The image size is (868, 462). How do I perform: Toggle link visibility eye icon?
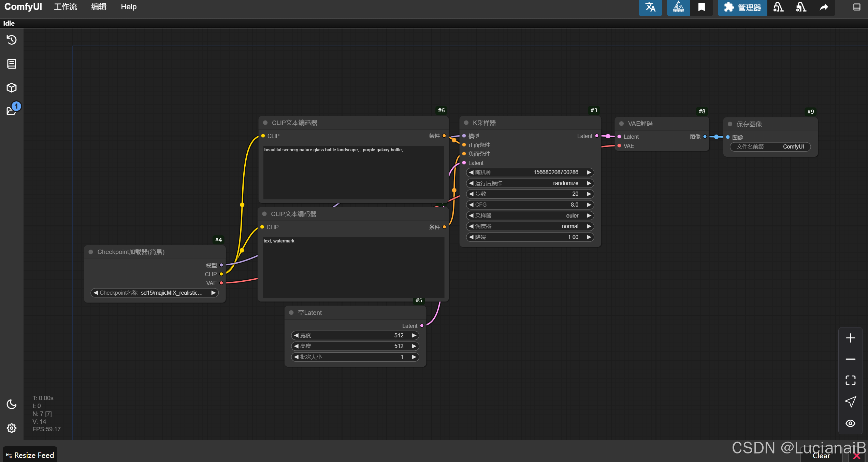tap(850, 423)
